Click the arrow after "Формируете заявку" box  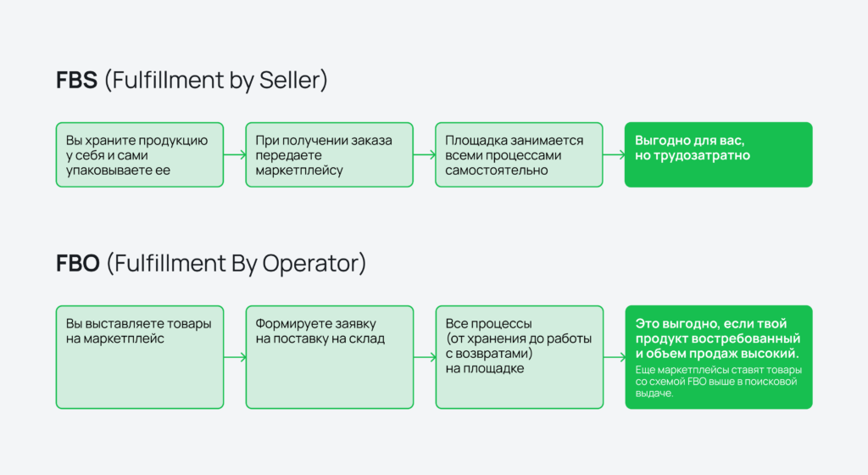(x=425, y=357)
